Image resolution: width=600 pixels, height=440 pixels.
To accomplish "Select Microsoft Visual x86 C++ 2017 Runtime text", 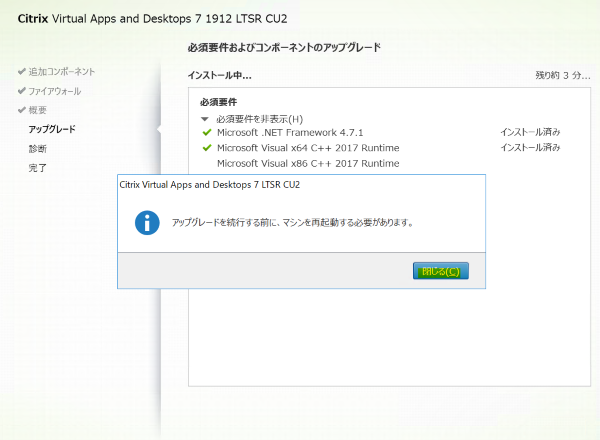I will [x=308, y=163].
